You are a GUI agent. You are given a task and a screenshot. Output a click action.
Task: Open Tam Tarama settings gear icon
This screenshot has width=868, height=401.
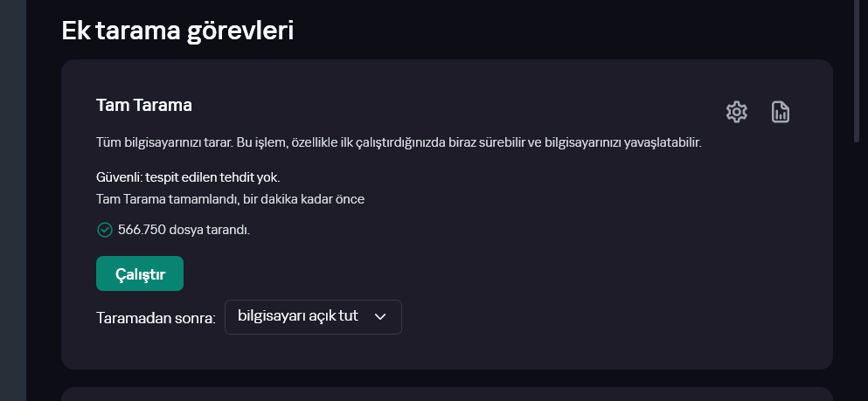coord(737,112)
